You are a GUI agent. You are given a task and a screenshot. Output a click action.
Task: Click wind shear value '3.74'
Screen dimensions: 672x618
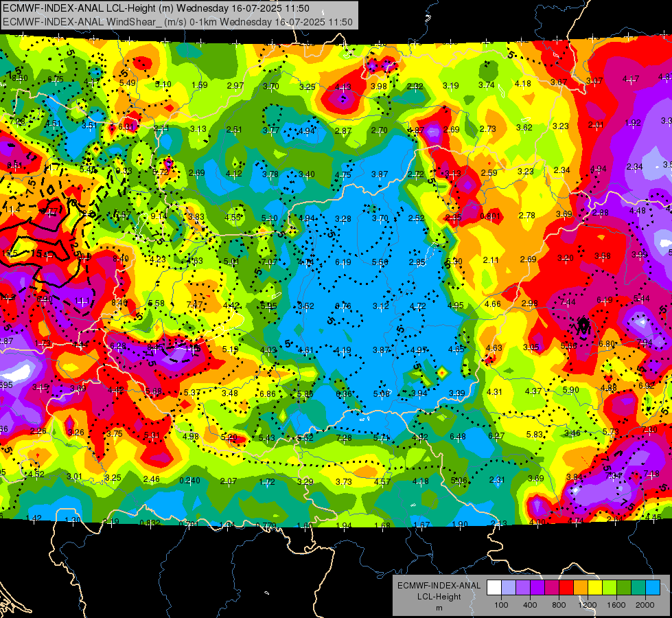tap(487, 85)
